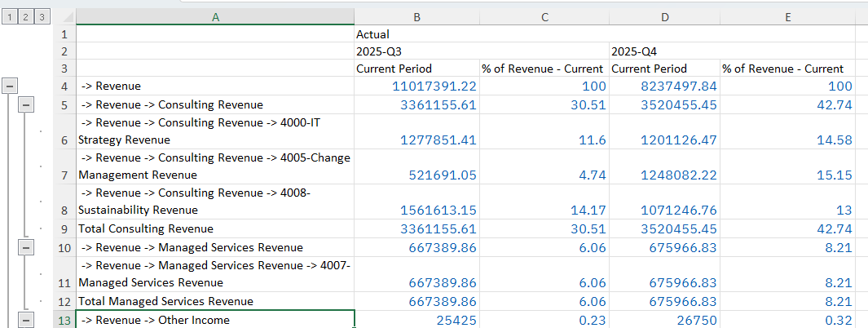Select the 4008-Sustainability Revenue label
868x328 pixels.
click(215, 202)
